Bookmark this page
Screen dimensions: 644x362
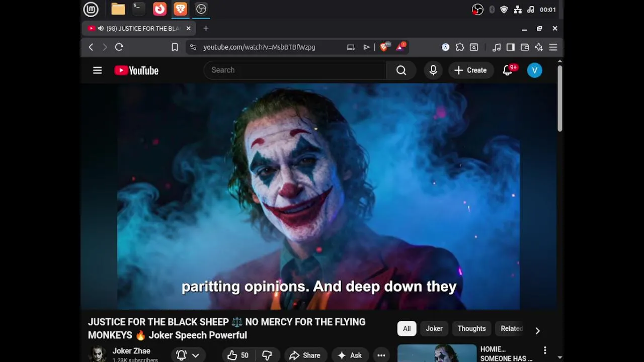[175, 47]
